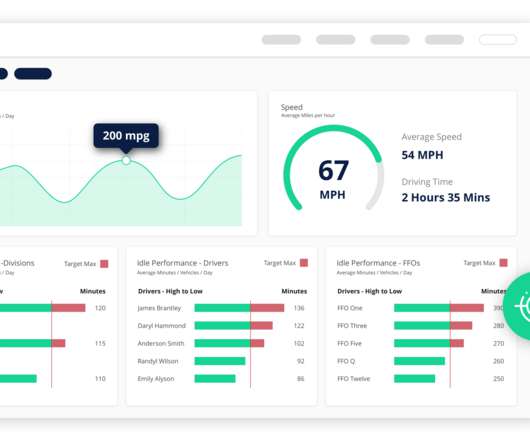Click the green circular target icon
The image size is (530, 442).
(517, 306)
